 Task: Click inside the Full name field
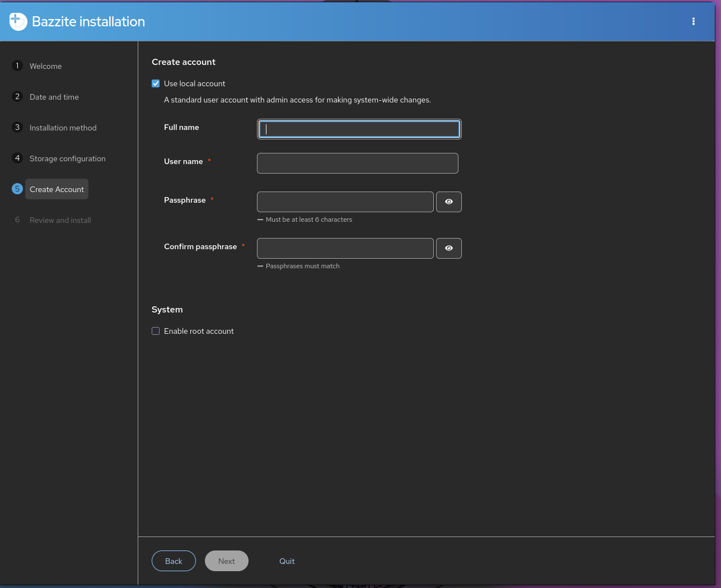point(358,129)
